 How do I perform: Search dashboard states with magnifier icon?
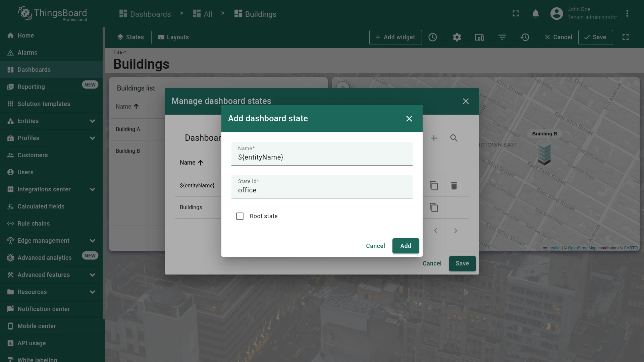coord(454,138)
